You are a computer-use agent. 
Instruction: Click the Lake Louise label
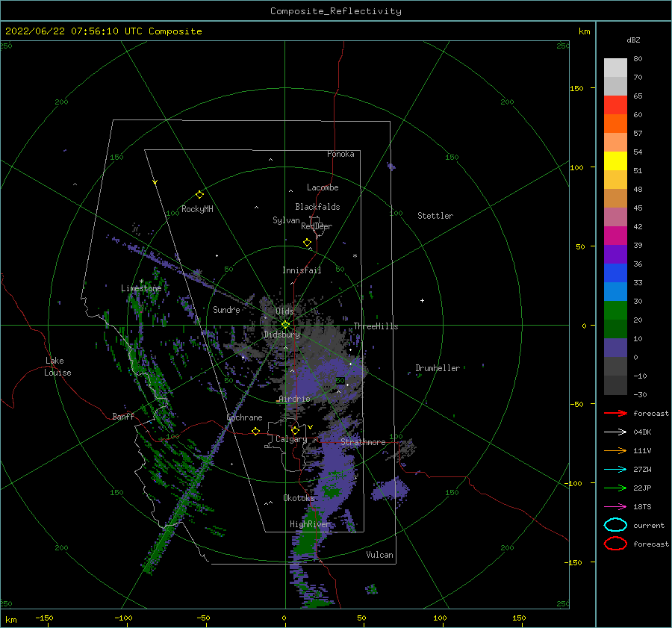point(57,367)
